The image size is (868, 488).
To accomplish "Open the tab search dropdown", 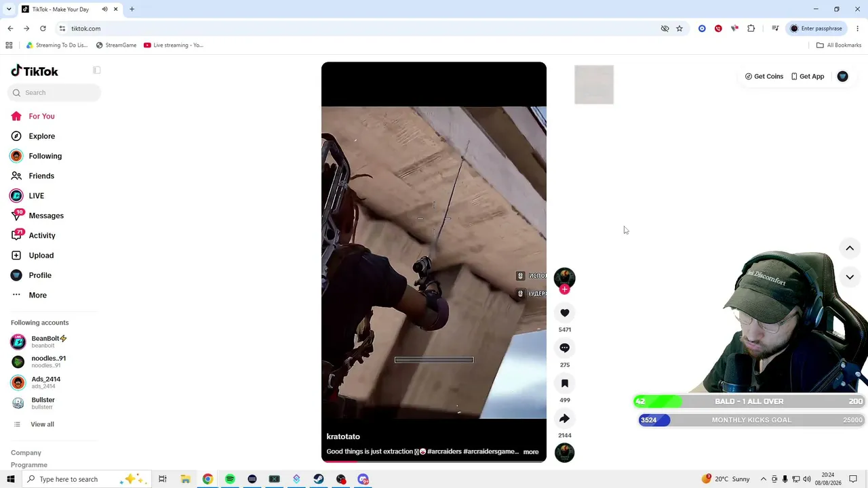I will coord(9,9).
